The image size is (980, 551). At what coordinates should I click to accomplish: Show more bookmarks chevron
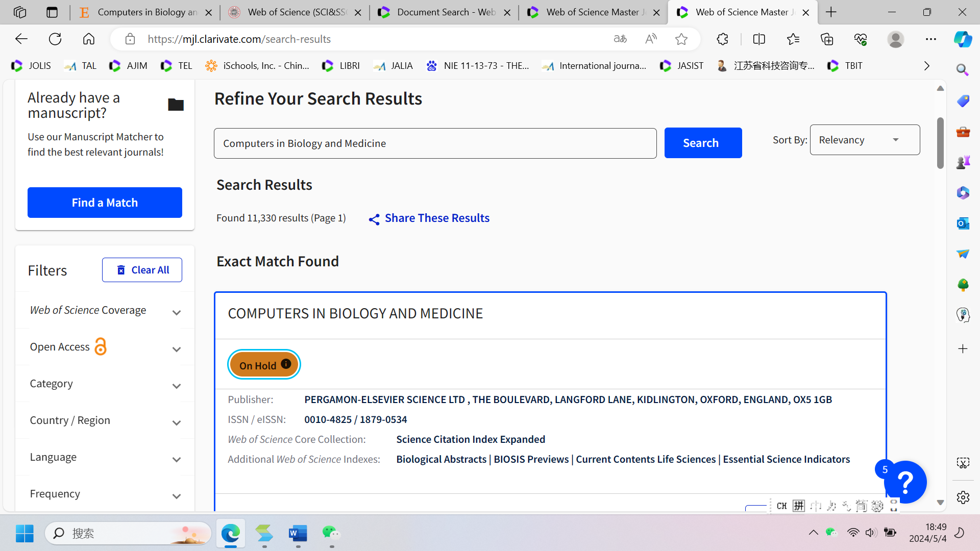(927, 66)
